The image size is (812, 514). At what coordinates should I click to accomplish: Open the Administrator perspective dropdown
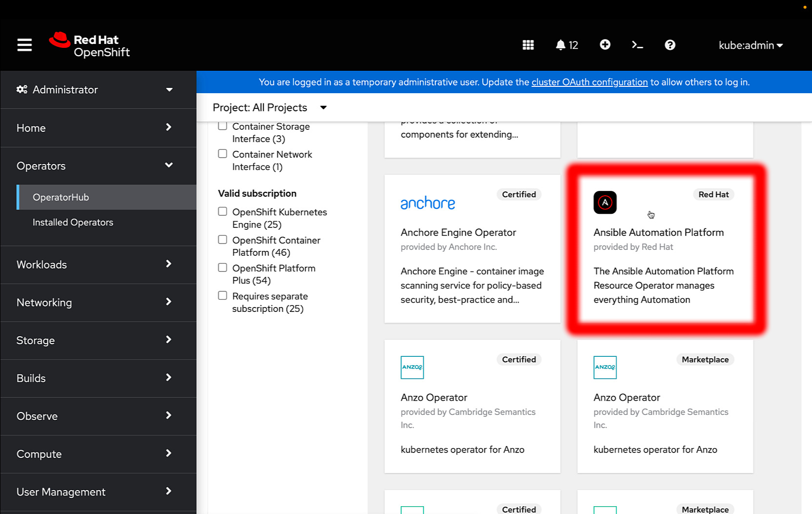[98, 90]
